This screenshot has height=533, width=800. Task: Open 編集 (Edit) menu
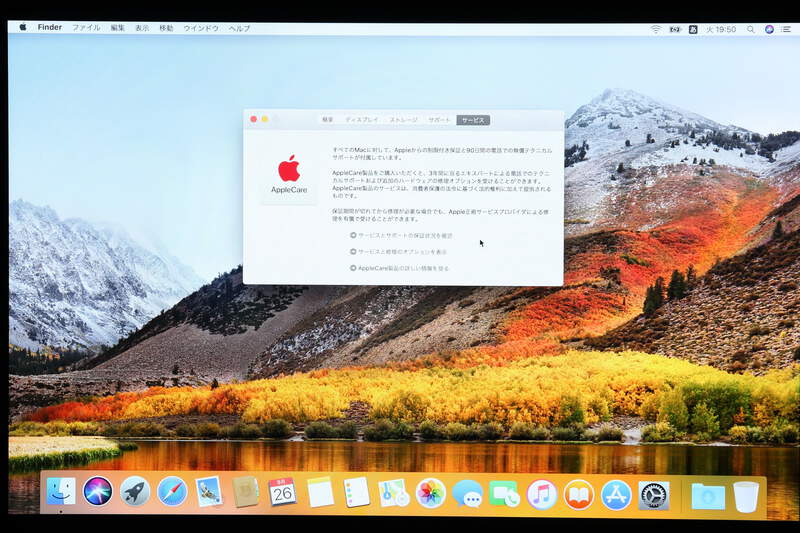[117, 28]
